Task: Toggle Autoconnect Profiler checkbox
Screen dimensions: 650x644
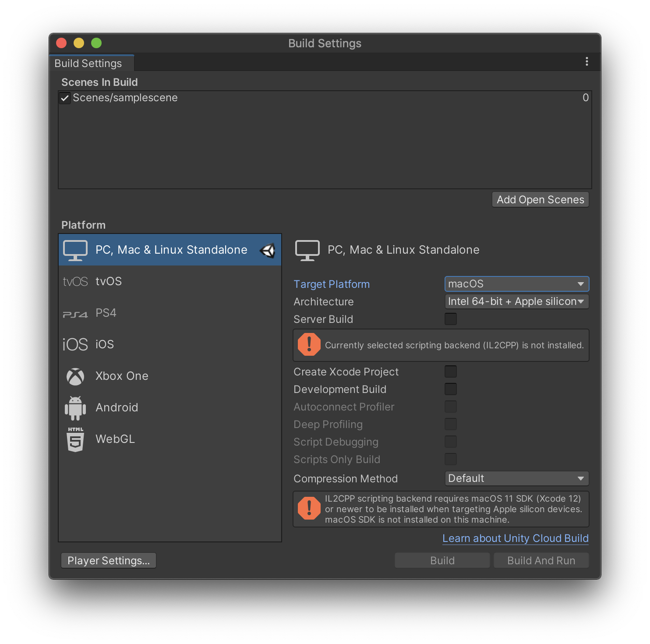Action: [451, 407]
